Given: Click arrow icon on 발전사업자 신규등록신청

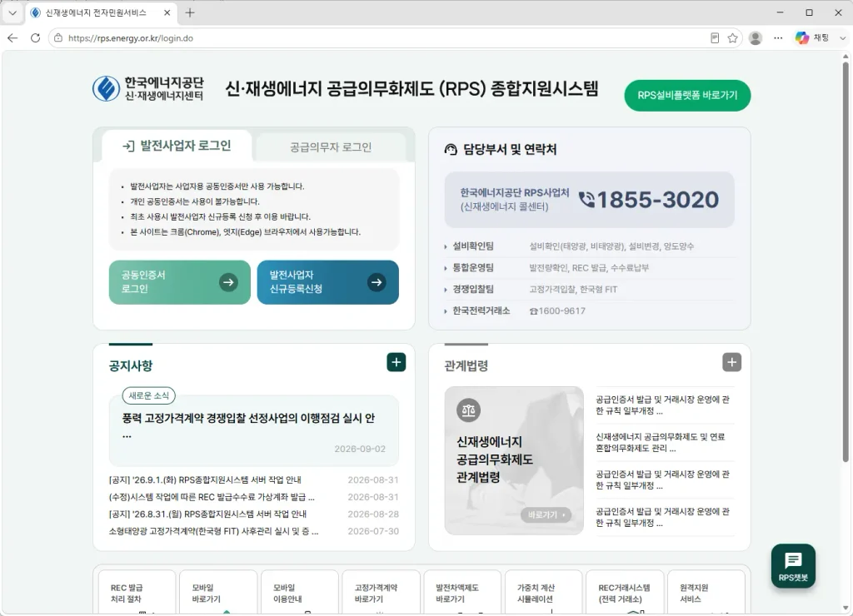Looking at the screenshot, I should [377, 282].
